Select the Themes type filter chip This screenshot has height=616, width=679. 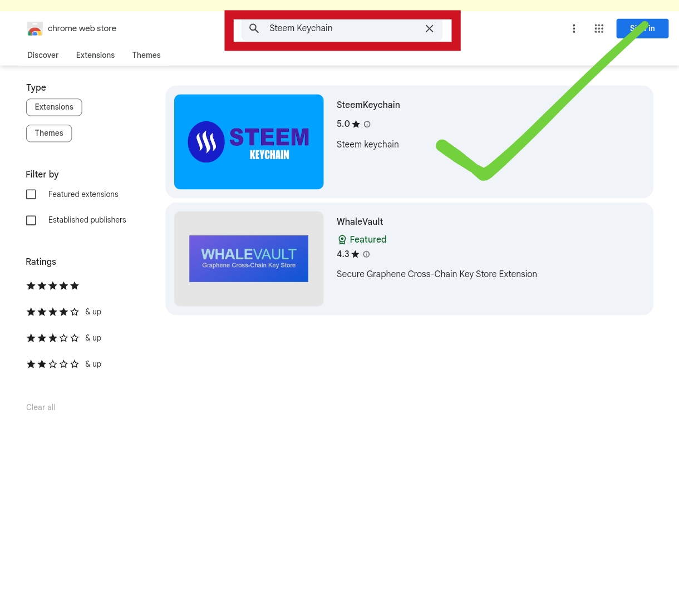coord(49,134)
